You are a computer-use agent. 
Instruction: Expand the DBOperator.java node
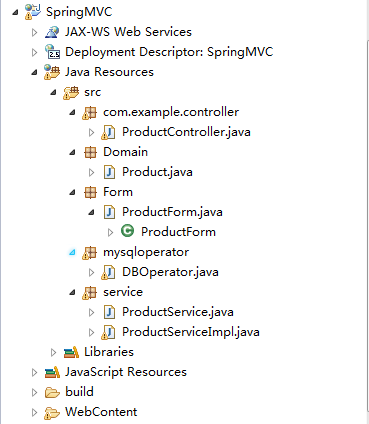(x=91, y=272)
